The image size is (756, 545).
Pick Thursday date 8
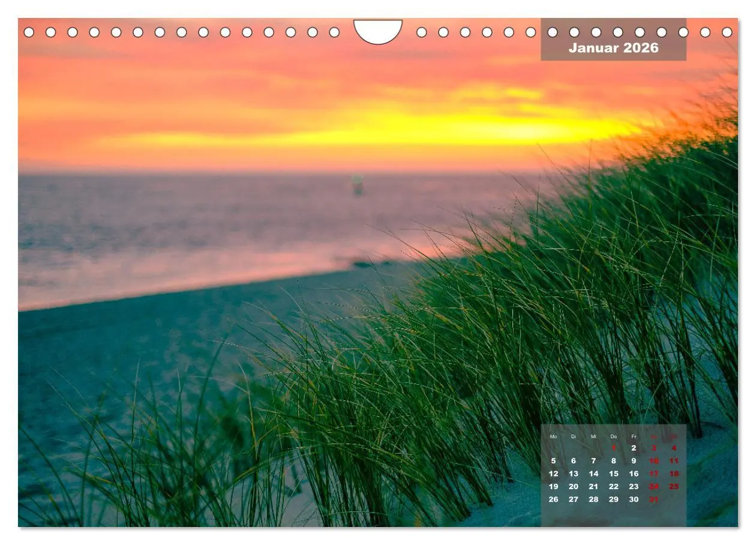[x=614, y=461]
